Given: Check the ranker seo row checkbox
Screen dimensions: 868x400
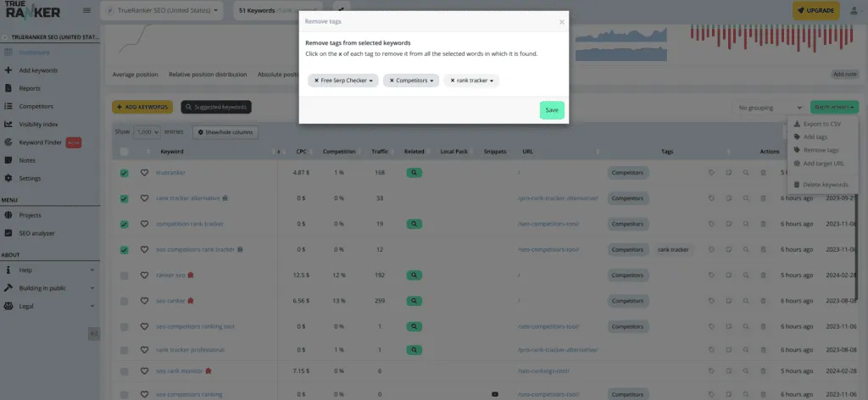Looking at the screenshot, I should pos(124,275).
